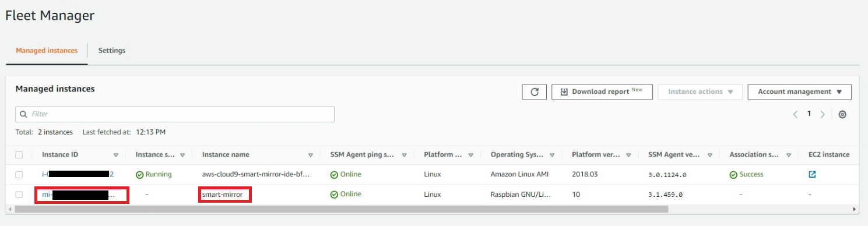Refresh the managed instances list
This screenshot has height=226, width=868.
(534, 92)
